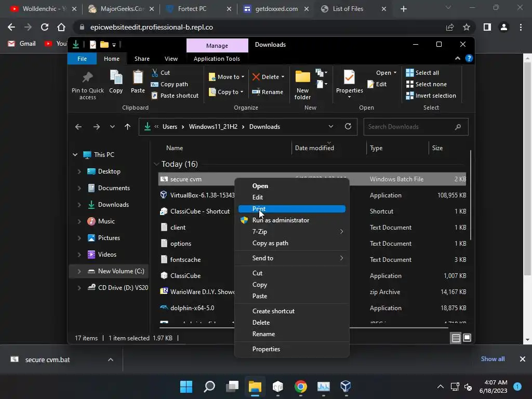This screenshot has width=532, height=399.
Task: Bookmark this page with the star icon
Action: click(467, 27)
